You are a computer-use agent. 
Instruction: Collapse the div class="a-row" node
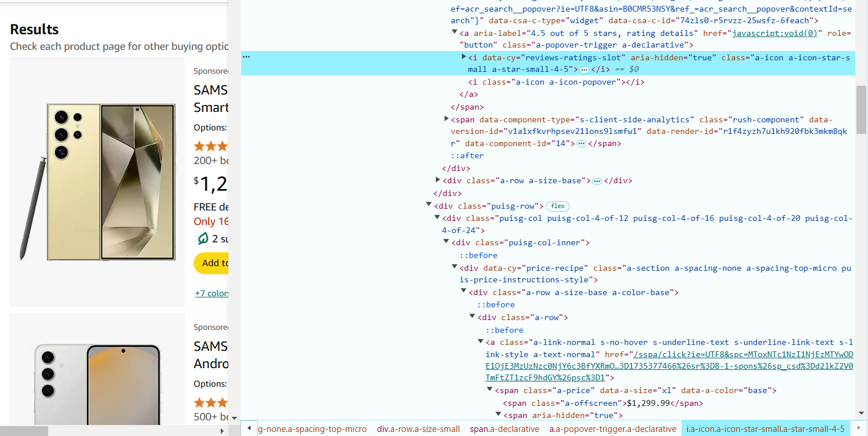click(472, 317)
